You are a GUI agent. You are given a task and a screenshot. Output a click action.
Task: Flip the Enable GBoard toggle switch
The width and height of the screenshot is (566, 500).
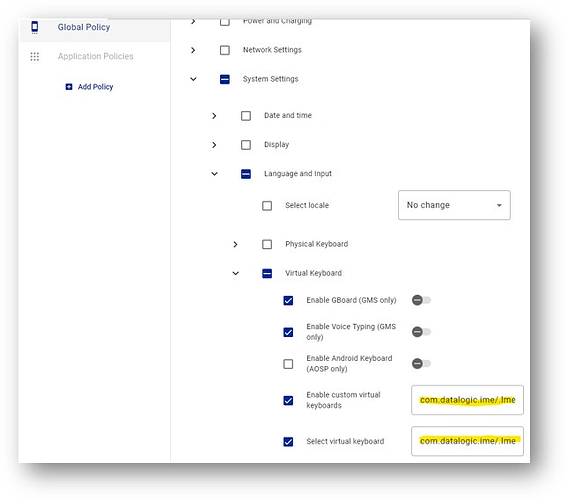pyautogui.click(x=421, y=300)
